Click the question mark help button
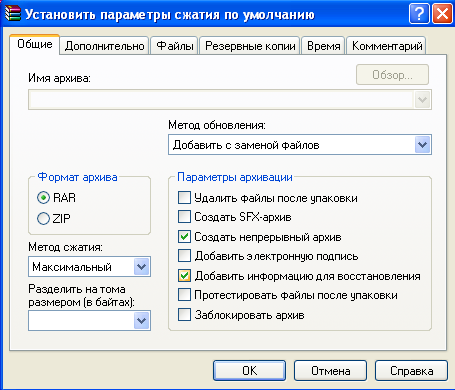455x390 pixels. tap(419, 14)
